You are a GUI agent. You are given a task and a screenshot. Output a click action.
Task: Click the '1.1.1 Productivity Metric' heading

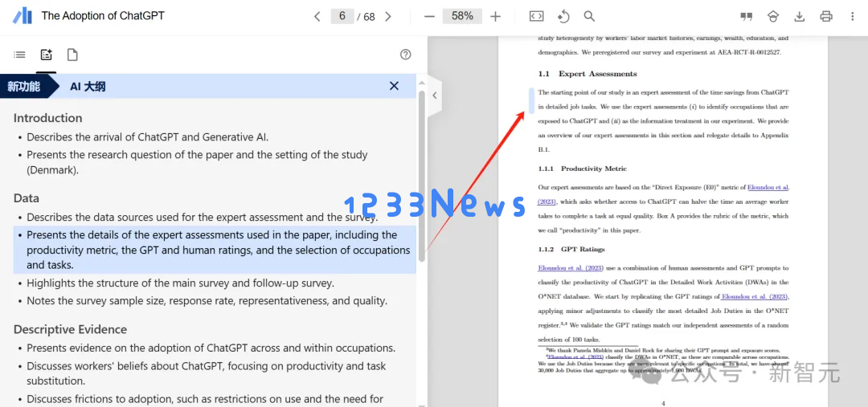point(583,168)
